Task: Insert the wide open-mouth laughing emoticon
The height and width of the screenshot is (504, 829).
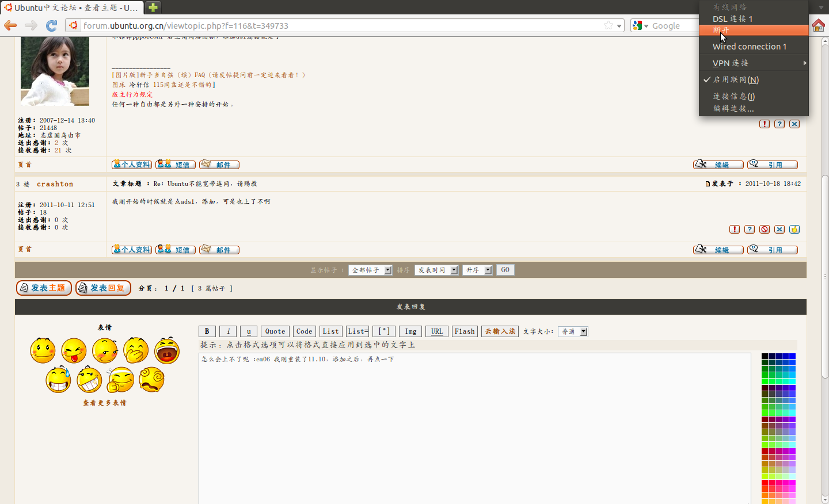Action: pyautogui.click(x=167, y=350)
